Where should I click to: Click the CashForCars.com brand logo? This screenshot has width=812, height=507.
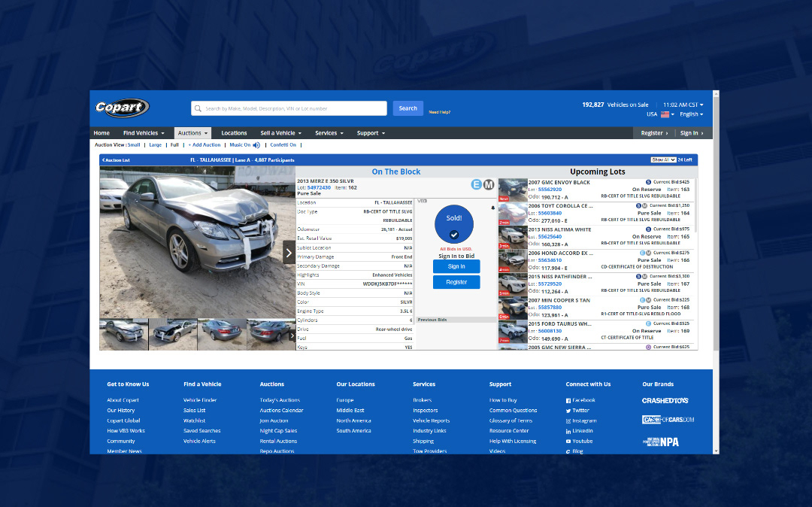pos(668,420)
